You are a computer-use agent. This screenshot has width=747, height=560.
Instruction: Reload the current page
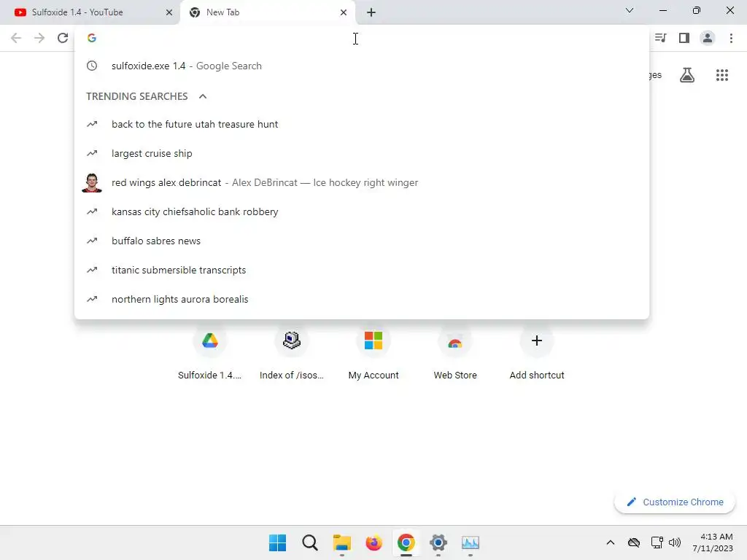(x=63, y=38)
